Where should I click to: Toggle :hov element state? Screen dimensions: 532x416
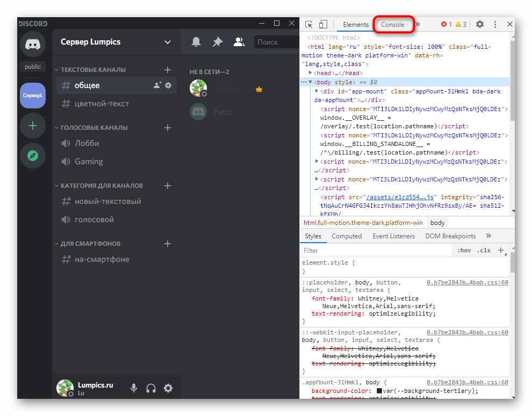[464, 251]
